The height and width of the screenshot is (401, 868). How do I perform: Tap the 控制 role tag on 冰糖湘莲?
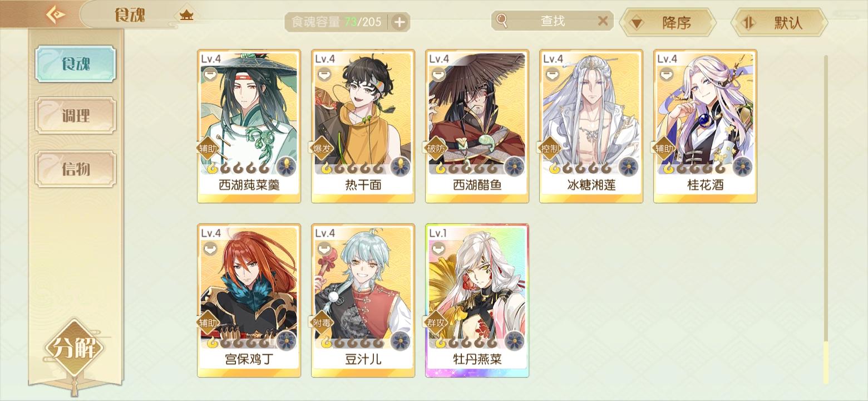[550, 149]
